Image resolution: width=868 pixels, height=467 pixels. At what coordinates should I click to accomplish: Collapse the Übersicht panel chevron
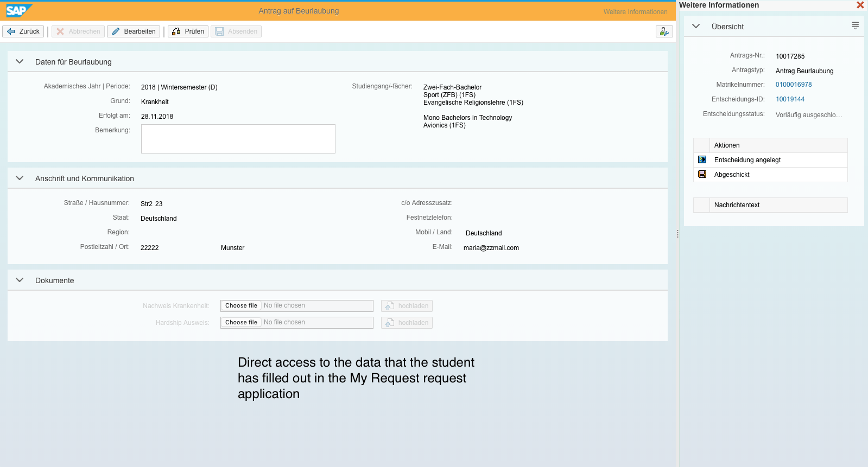click(x=696, y=27)
